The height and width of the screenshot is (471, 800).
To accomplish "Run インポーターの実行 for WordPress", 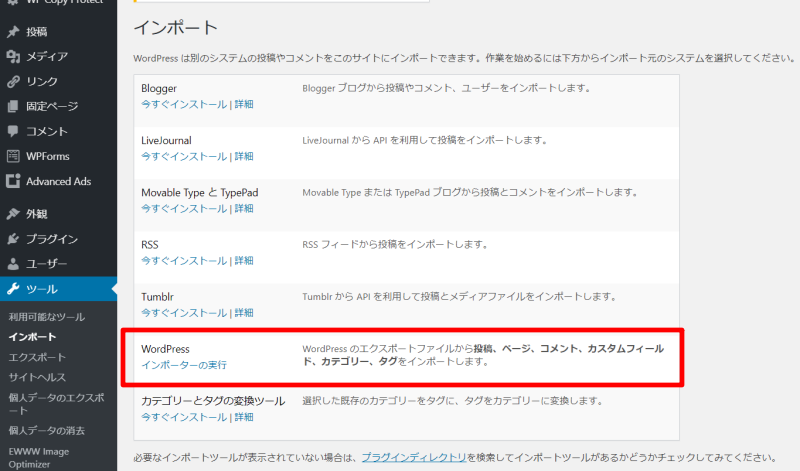I will pos(184,365).
